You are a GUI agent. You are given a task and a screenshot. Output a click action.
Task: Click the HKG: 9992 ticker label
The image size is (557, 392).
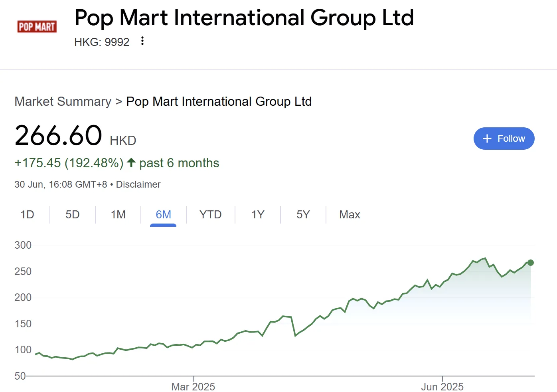(x=102, y=42)
